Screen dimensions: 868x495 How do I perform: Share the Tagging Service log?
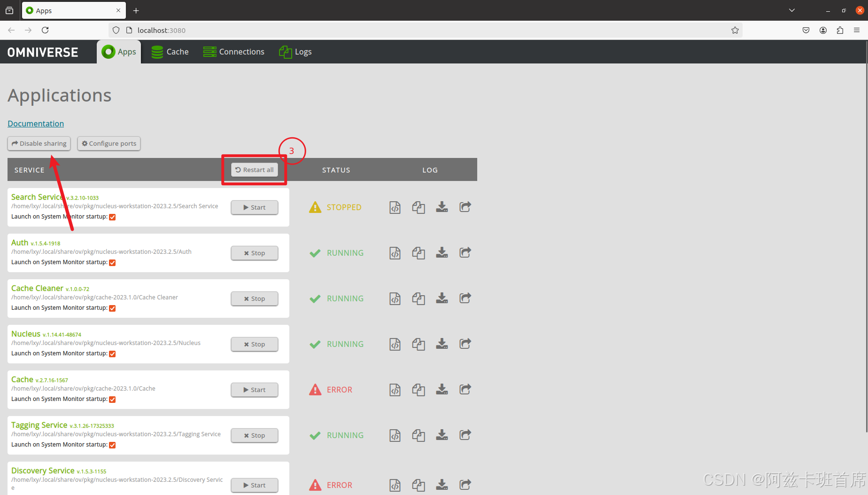point(465,435)
